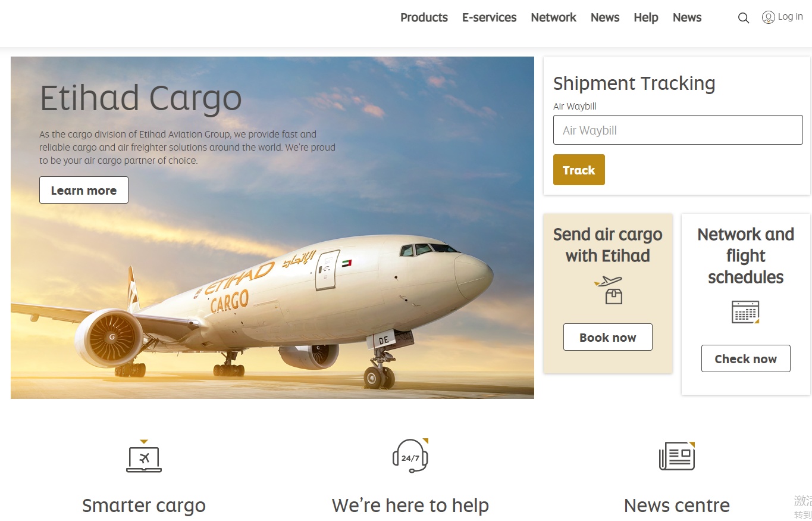Open the Help menu item
The image size is (812, 521).
646,18
